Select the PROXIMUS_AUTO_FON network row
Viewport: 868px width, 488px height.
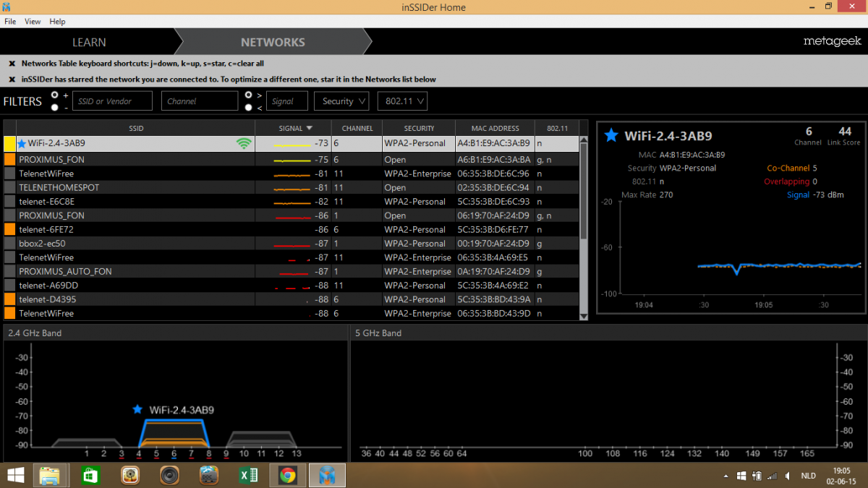(292, 271)
